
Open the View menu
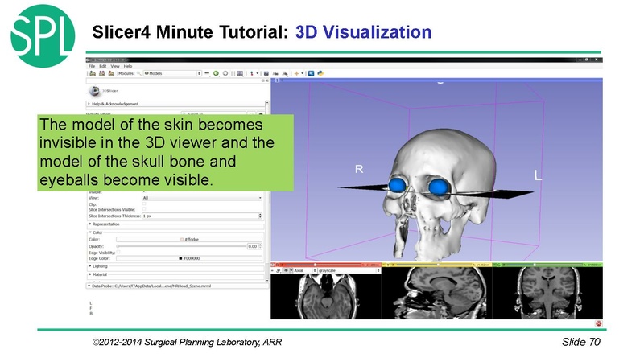pyautogui.click(x=115, y=66)
